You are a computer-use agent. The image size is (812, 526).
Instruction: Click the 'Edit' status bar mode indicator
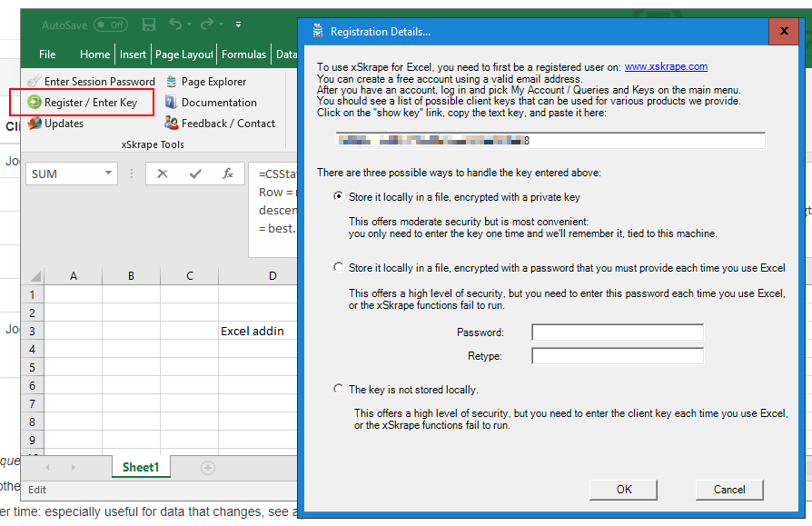36,490
